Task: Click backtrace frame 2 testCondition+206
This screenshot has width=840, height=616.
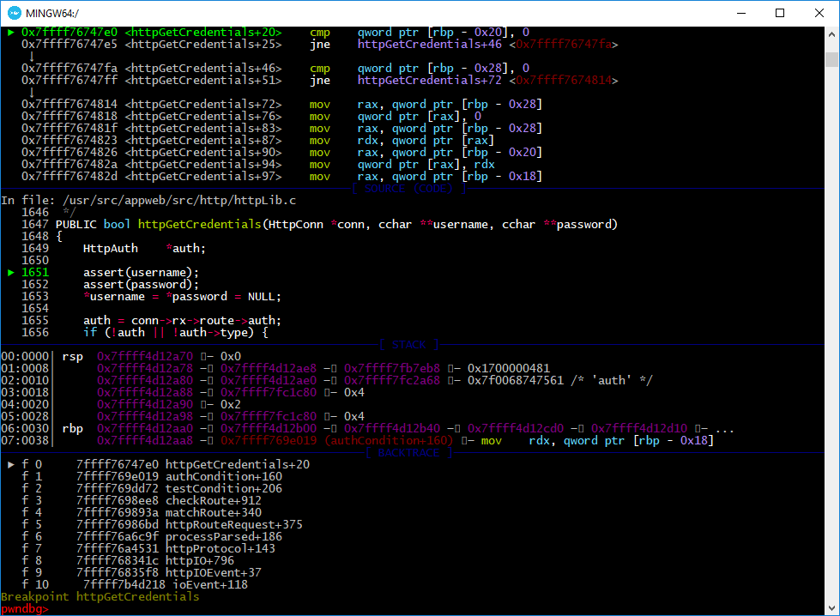Action: [152, 488]
